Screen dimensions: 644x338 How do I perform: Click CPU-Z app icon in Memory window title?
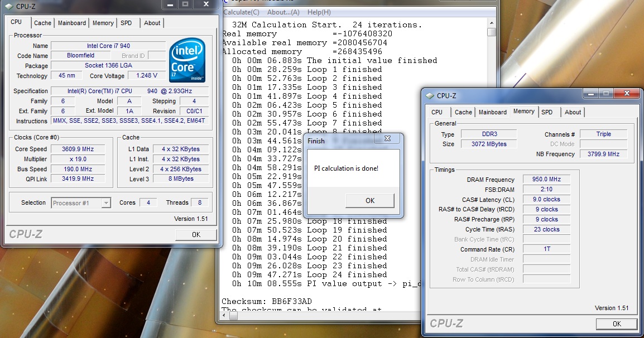click(x=430, y=96)
